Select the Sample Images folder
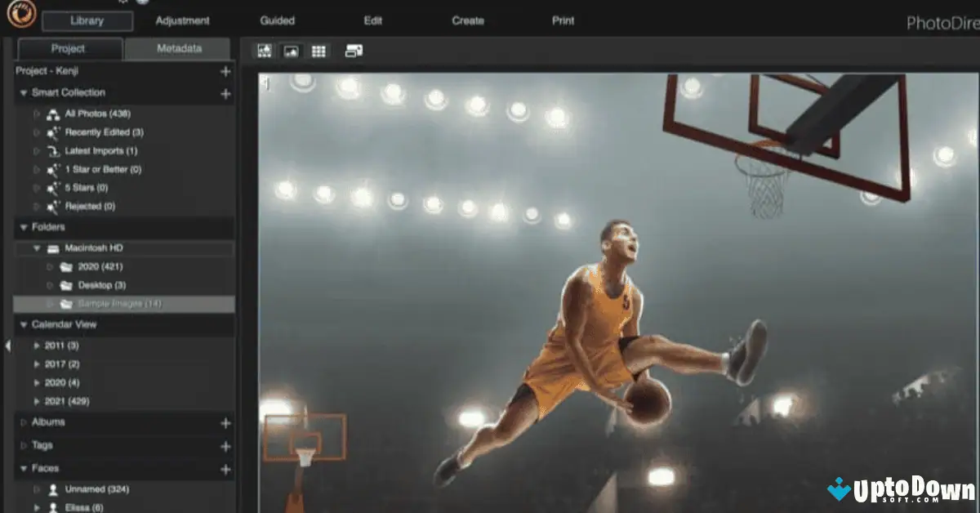Image resolution: width=980 pixels, height=513 pixels. (x=106, y=303)
